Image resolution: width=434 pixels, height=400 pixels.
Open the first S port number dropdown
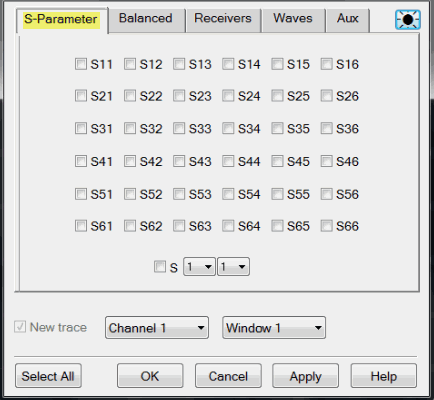pos(199,267)
